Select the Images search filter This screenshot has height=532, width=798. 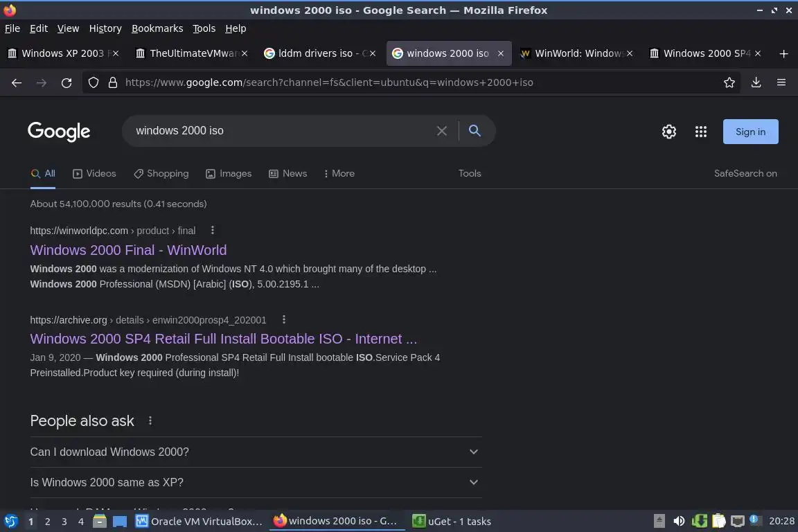pos(229,174)
